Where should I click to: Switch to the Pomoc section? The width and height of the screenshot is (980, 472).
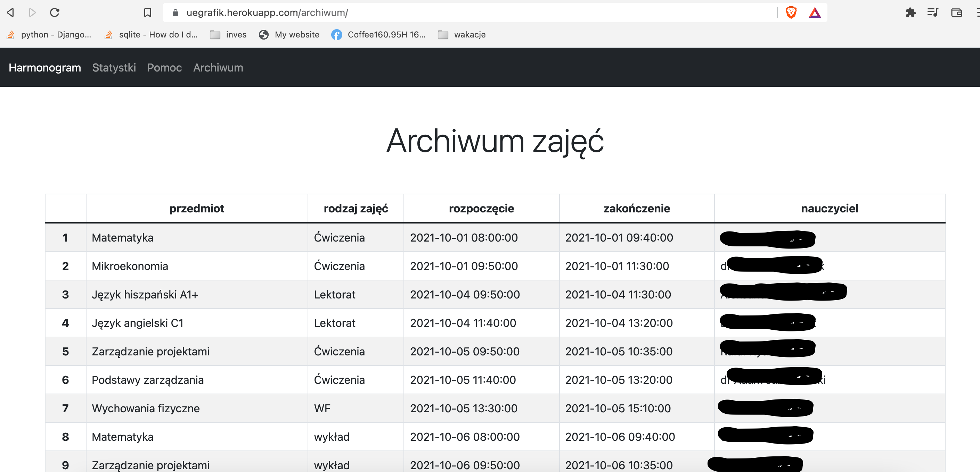pos(164,68)
